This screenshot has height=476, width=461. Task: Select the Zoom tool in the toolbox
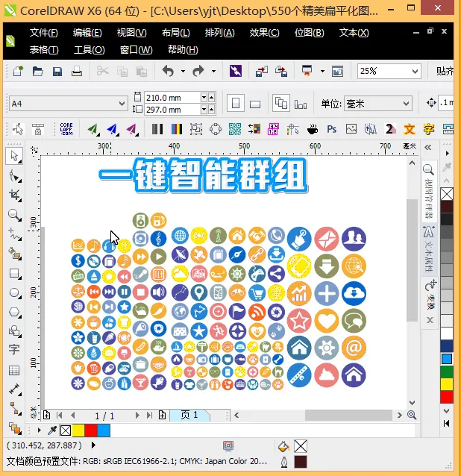click(14, 215)
